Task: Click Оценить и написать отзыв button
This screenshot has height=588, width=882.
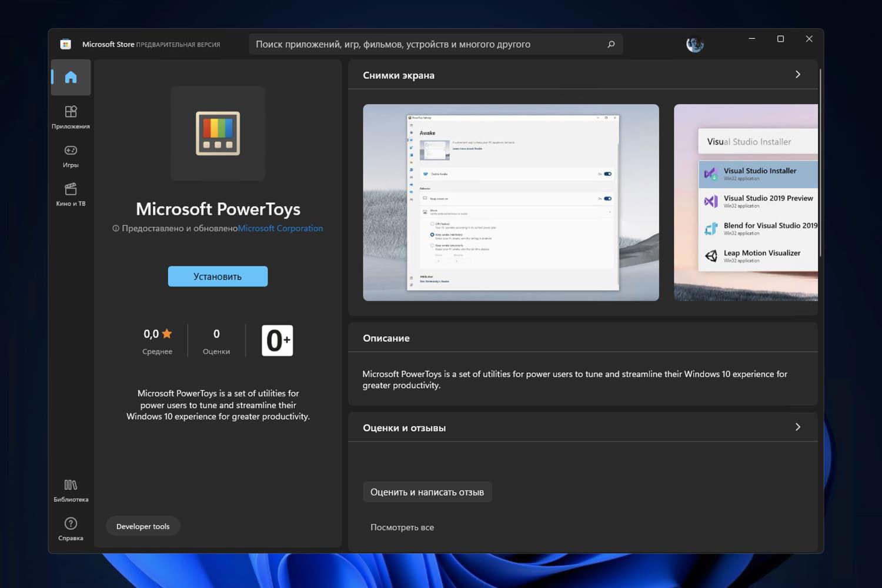Action: tap(427, 492)
